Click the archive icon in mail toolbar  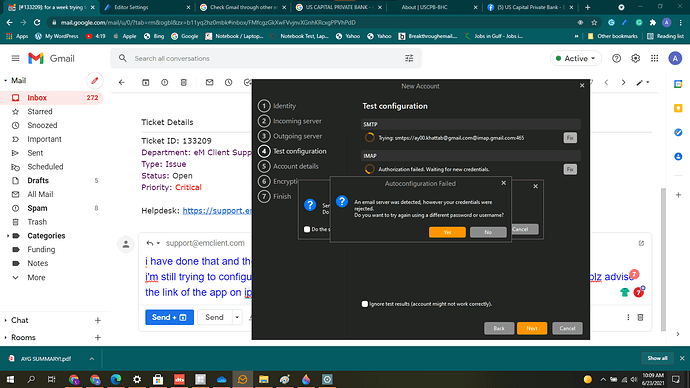tap(146, 82)
